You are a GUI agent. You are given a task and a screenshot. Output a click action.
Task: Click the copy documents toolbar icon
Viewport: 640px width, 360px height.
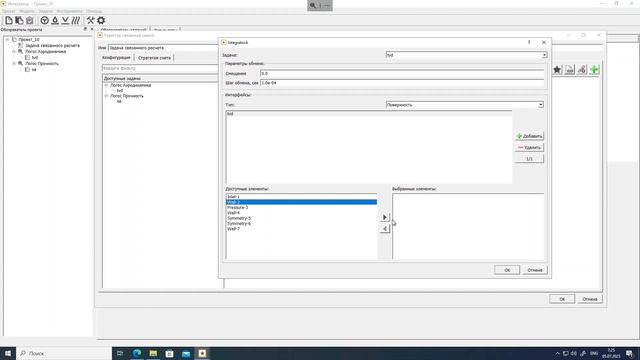pyautogui.click(x=19, y=20)
